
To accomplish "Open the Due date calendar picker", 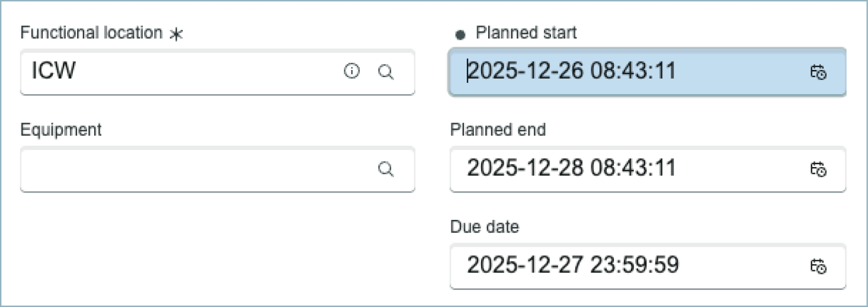I will coord(818,266).
